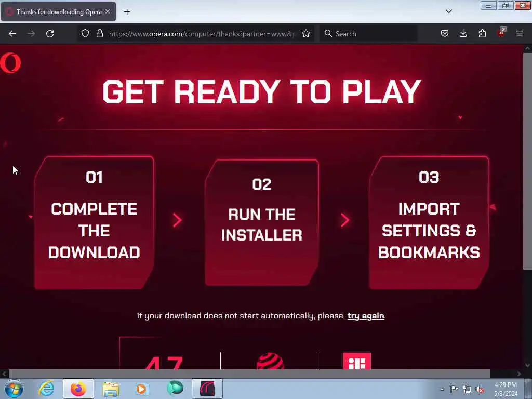Select the Thanks for downloading Opera tab
Image resolution: width=532 pixels, height=399 pixels.
pyautogui.click(x=58, y=11)
